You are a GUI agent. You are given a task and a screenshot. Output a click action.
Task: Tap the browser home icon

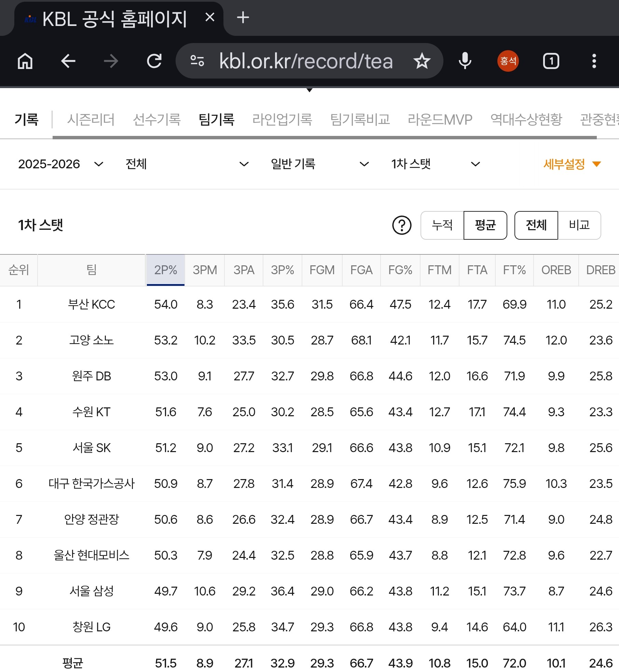pos(25,61)
